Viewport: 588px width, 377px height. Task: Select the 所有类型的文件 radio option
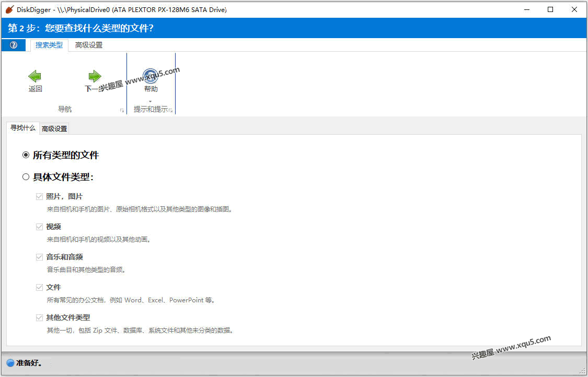click(x=26, y=155)
